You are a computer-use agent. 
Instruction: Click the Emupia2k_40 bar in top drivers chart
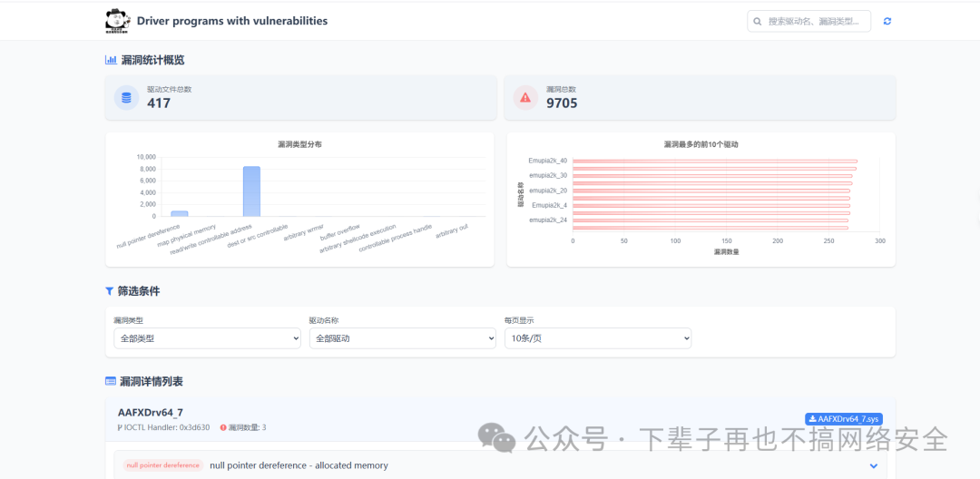(714, 161)
